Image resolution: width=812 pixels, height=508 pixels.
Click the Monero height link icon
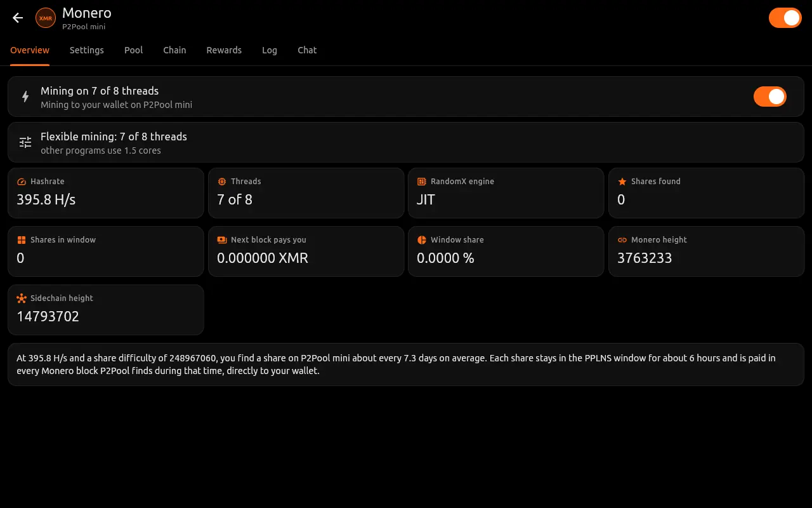[x=622, y=240]
